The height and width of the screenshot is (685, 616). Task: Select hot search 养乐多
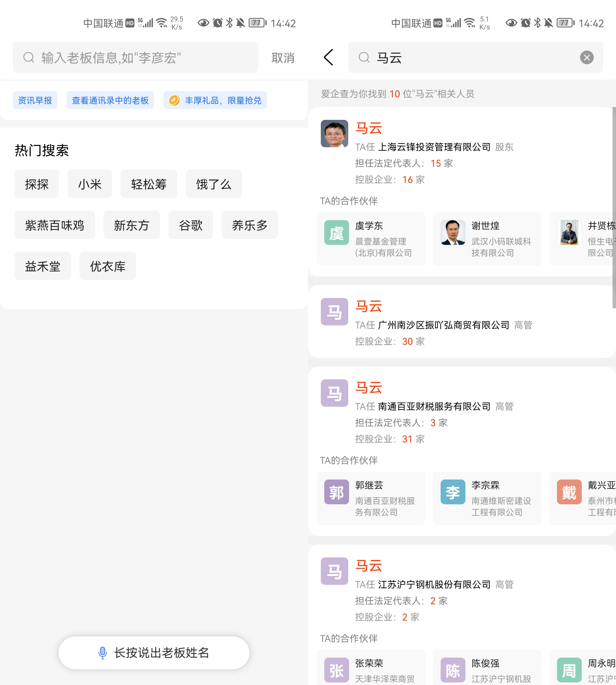pyautogui.click(x=250, y=225)
